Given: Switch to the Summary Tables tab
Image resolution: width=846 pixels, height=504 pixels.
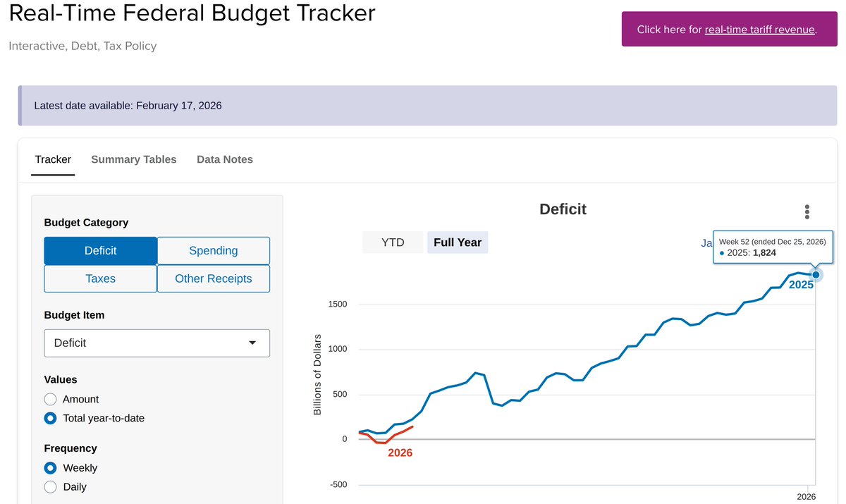Looking at the screenshot, I should tap(134, 159).
